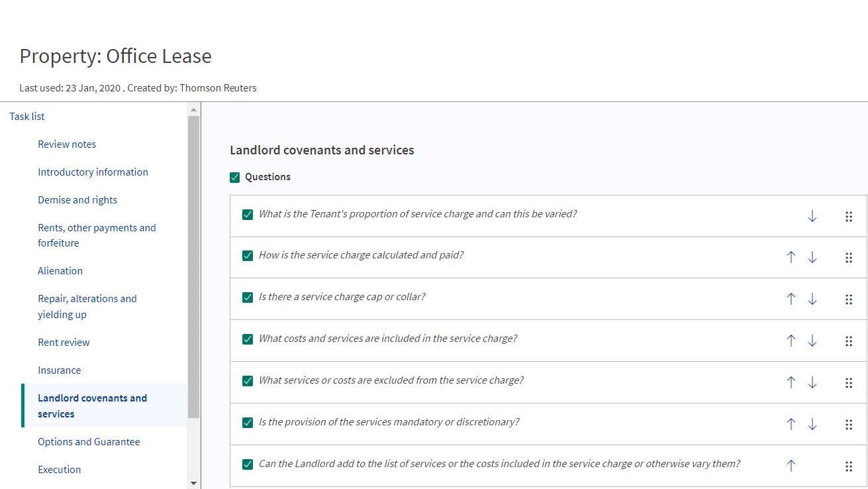Move down the mandatory or discretionary question
The width and height of the screenshot is (868, 489).
tap(812, 425)
